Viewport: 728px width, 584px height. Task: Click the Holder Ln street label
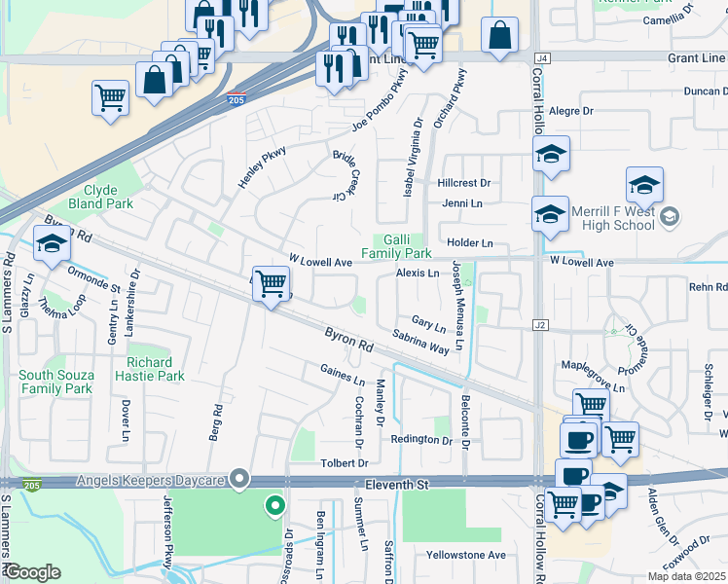click(x=470, y=242)
